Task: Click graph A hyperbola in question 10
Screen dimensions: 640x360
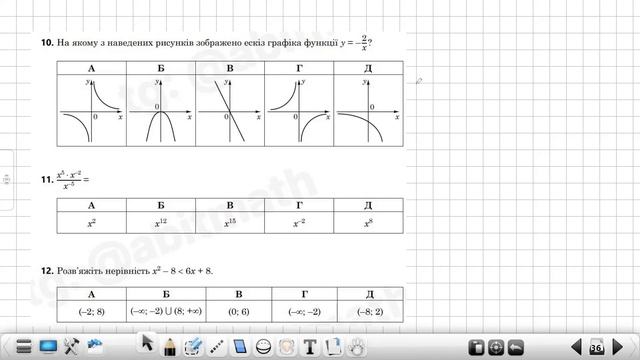Action: coord(91,110)
